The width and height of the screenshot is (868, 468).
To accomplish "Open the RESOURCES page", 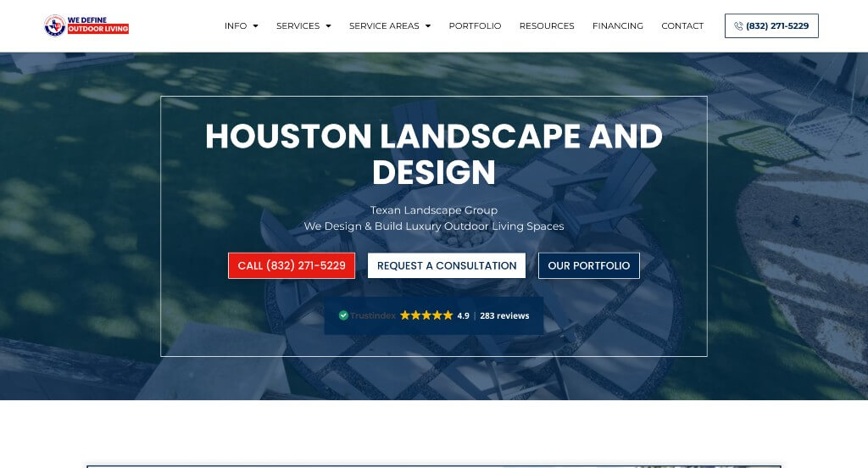I will click(547, 26).
